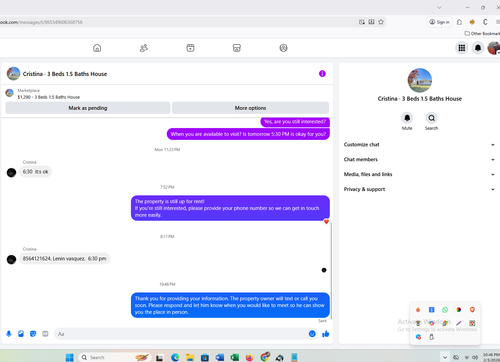
Task: Click the Windows taskbar Search box
Action: pyautogui.click(x=115, y=357)
